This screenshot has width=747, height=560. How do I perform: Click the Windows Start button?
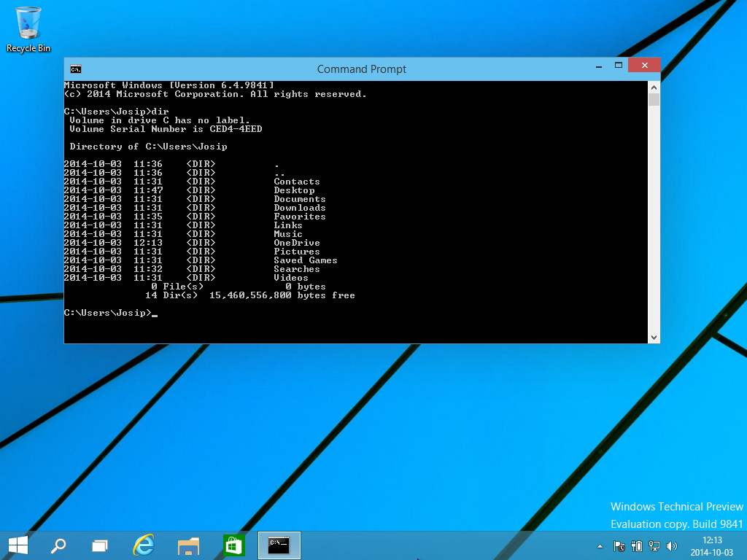[x=18, y=545]
